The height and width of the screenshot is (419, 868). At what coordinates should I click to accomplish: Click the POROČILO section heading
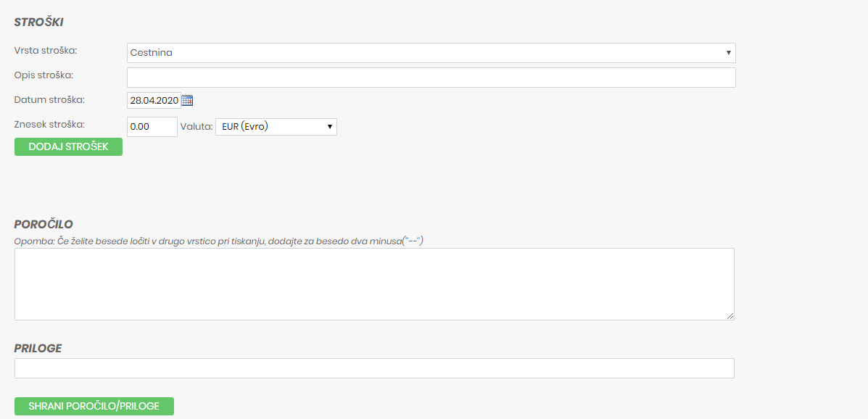click(x=44, y=224)
